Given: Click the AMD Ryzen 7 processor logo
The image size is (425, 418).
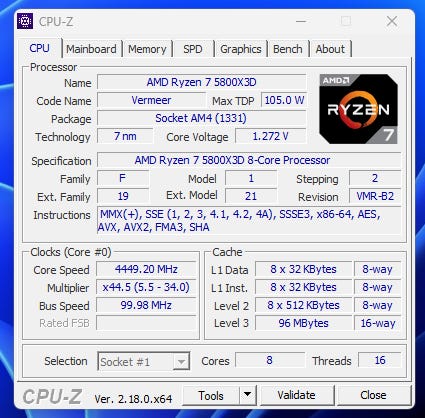Looking at the screenshot, I should pyautogui.click(x=358, y=109).
